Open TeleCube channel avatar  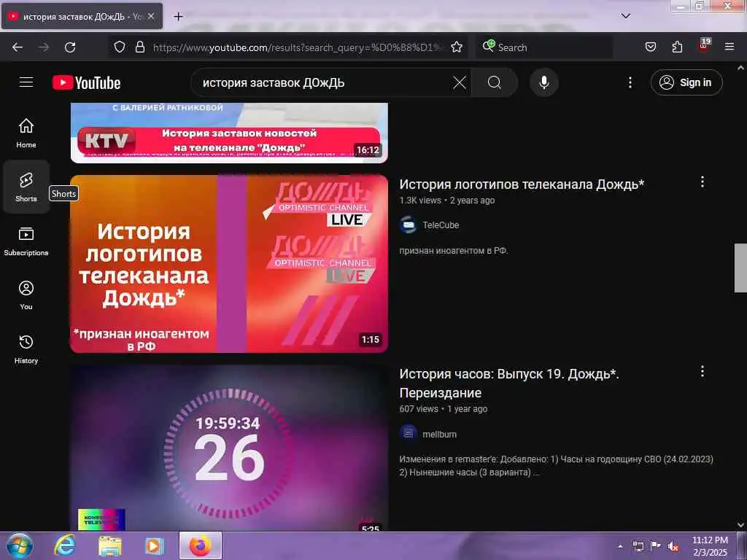(409, 225)
